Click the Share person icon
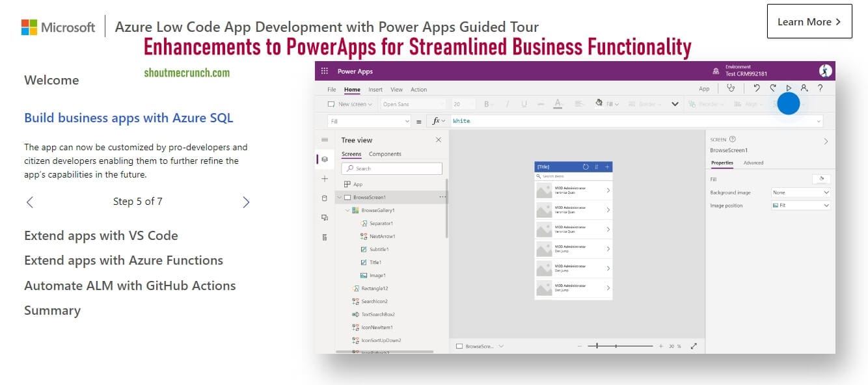Viewport: 868px width, 385px height. pyautogui.click(x=804, y=88)
